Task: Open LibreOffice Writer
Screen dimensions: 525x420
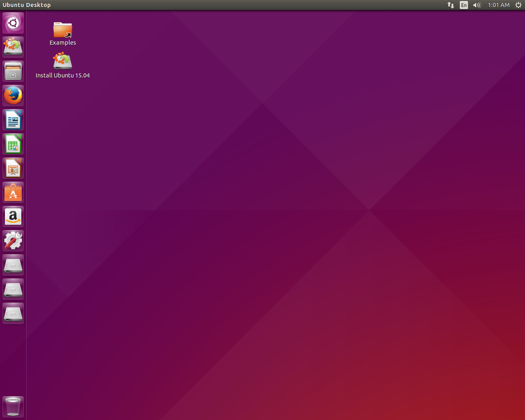Action: (x=13, y=119)
